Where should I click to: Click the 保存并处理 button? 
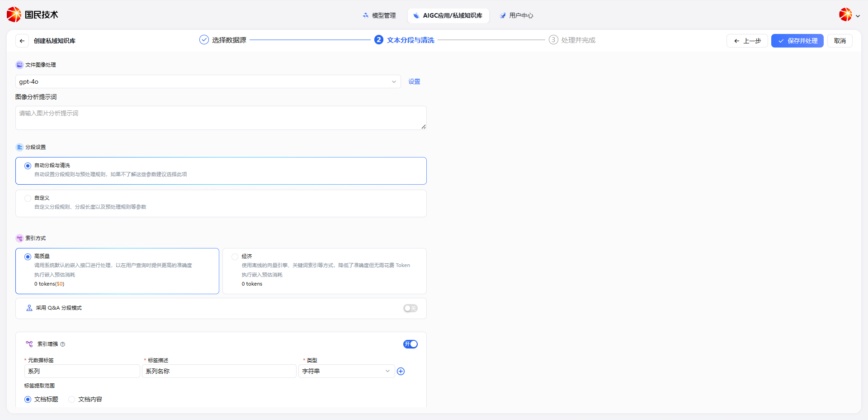[797, 41]
